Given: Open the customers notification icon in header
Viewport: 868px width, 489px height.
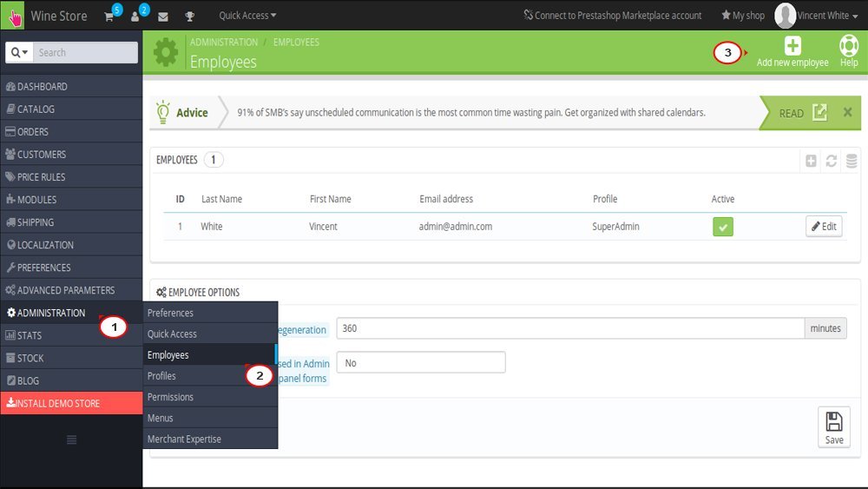Looking at the screenshot, I should [135, 16].
